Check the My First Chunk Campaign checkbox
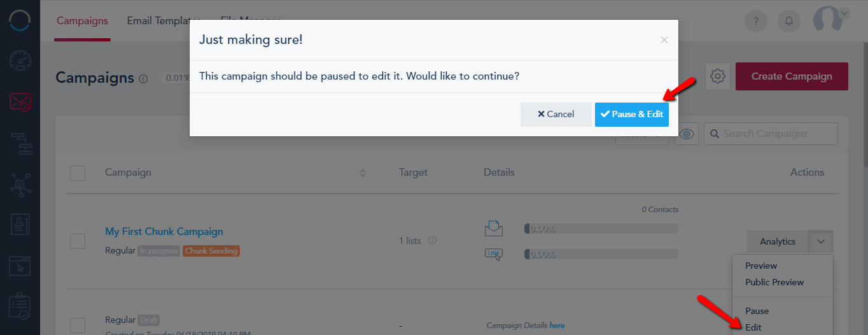The height and width of the screenshot is (335, 868). pyautogui.click(x=78, y=241)
